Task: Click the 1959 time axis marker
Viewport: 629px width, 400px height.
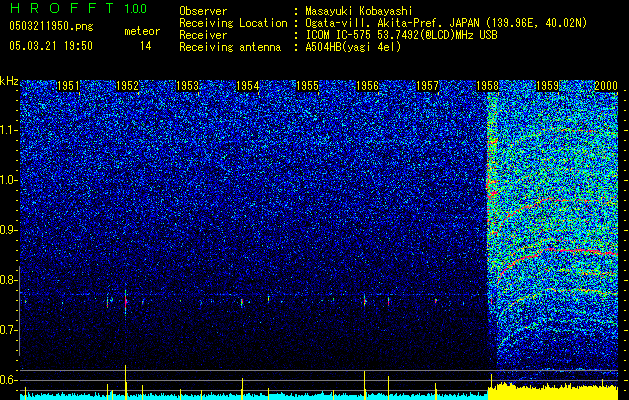Action: [548, 85]
